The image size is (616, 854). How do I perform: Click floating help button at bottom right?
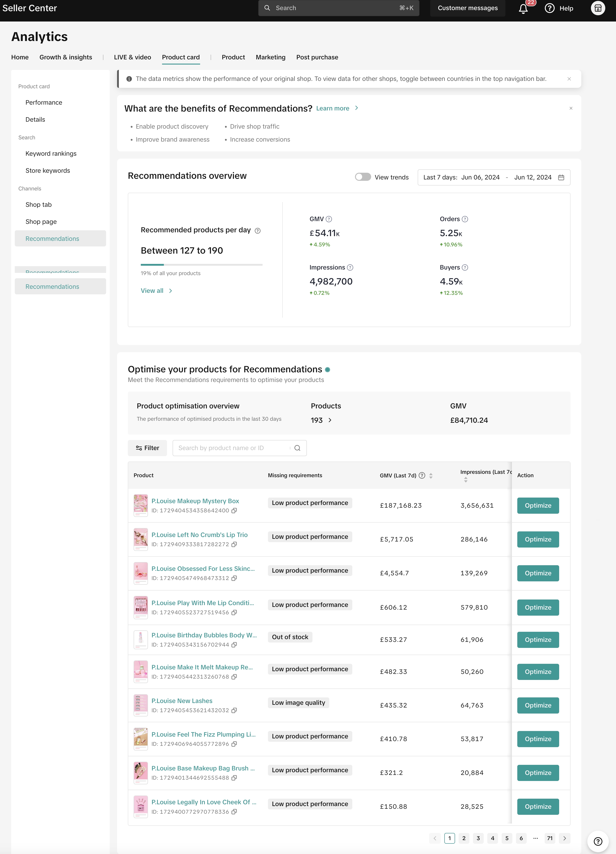click(x=598, y=841)
